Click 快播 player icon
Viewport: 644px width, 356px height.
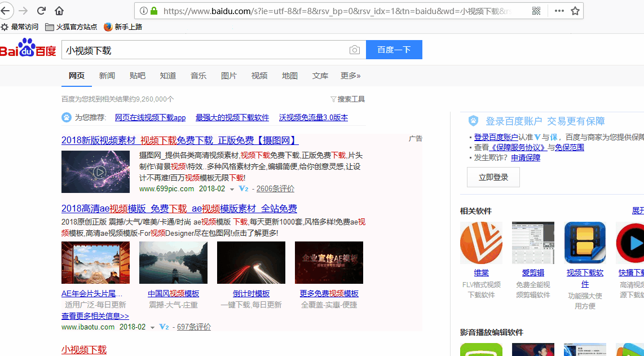tap(630, 243)
